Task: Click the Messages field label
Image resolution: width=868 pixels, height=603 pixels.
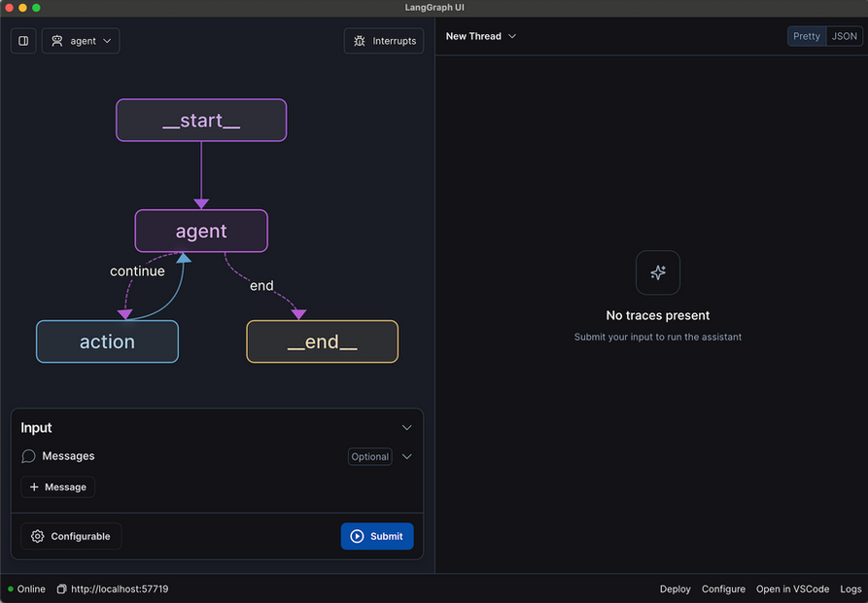Action: 68,456
